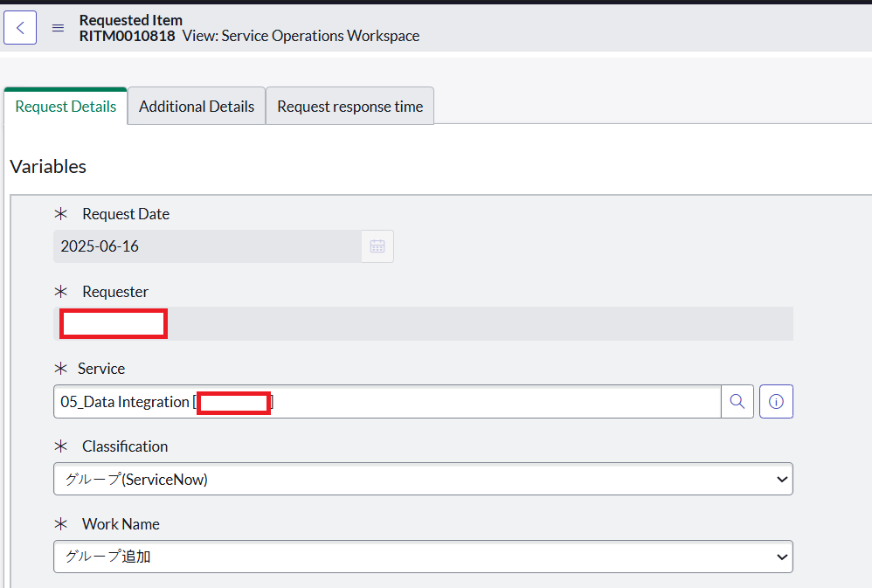Image resolution: width=872 pixels, height=588 pixels.
Task: Switch to the Request response time tab
Action: 349,106
